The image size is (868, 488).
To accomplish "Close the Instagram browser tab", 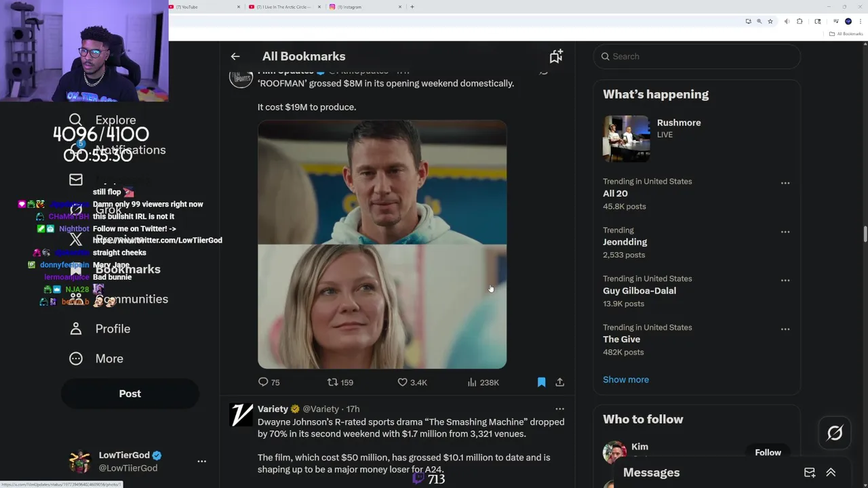I will 400,7.
